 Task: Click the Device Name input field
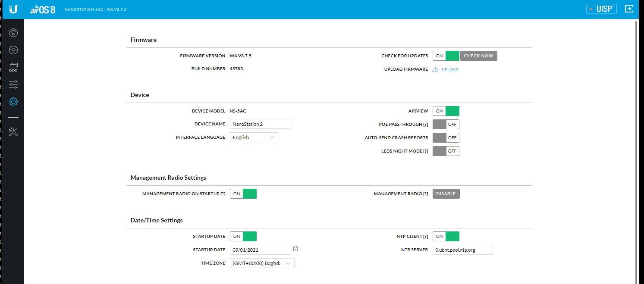pos(260,124)
